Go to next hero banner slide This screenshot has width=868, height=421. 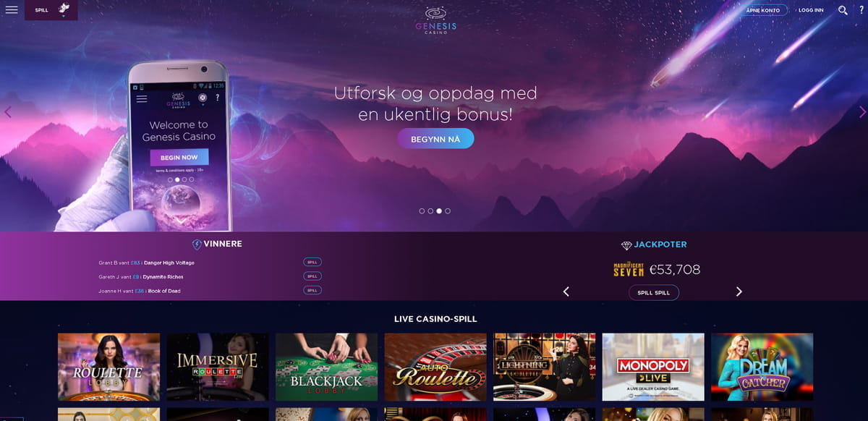click(861, 112)
